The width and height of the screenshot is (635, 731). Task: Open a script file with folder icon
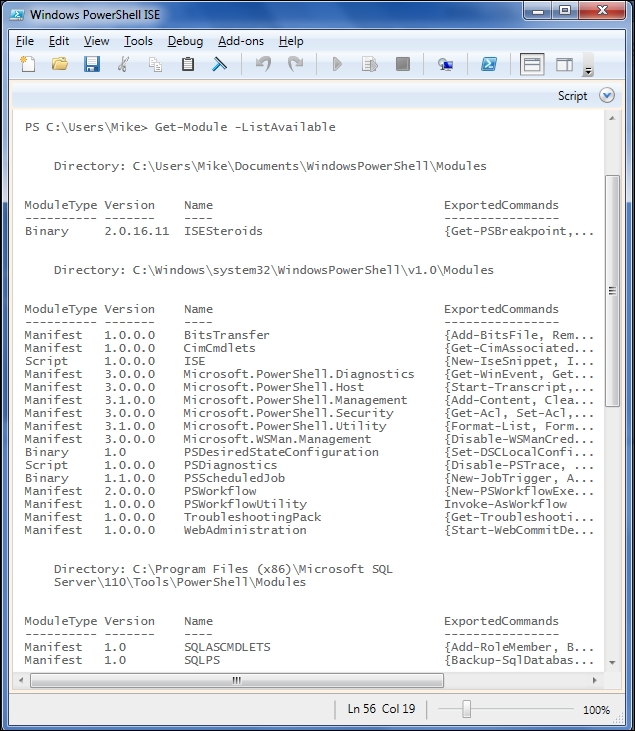(60, 64)
